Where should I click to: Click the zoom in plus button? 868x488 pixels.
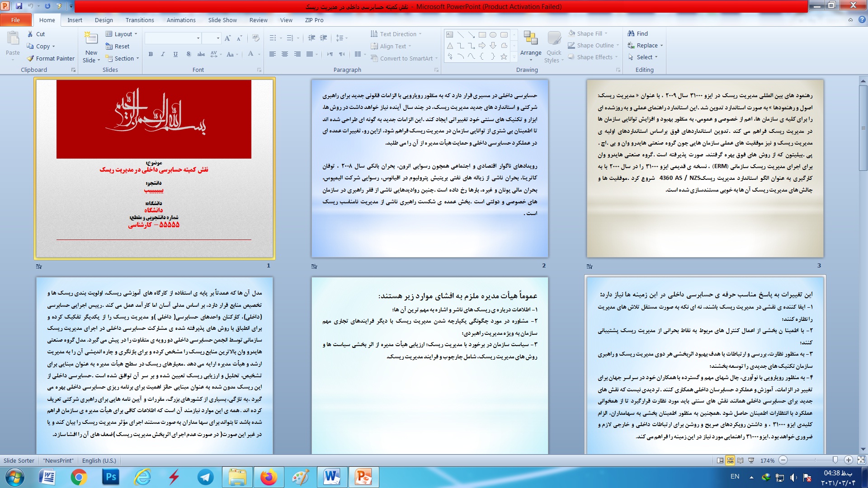pos(849,460)
